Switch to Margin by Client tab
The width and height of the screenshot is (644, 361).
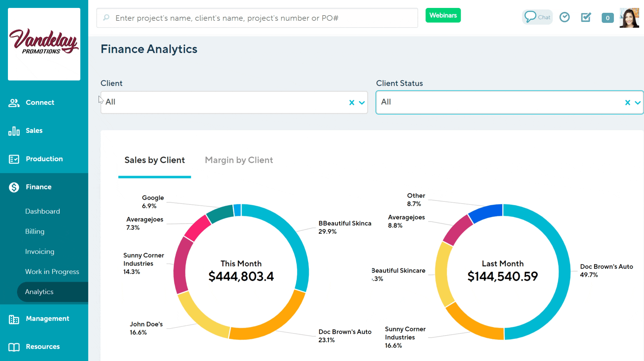coord(239,160)
